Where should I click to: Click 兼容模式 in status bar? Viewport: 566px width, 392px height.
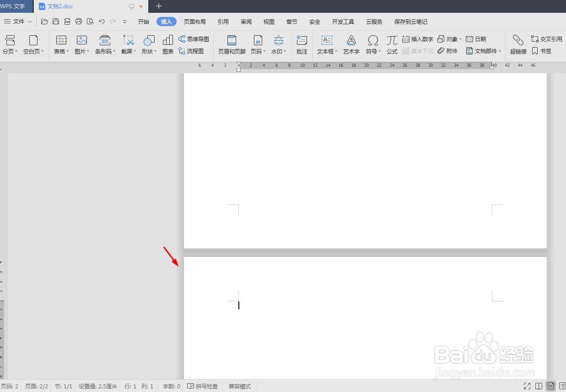(240, 386)
